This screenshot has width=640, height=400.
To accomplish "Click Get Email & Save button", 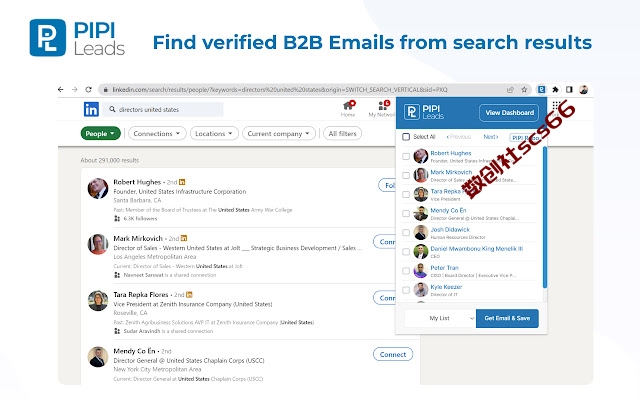I will (x=507, y=318).
